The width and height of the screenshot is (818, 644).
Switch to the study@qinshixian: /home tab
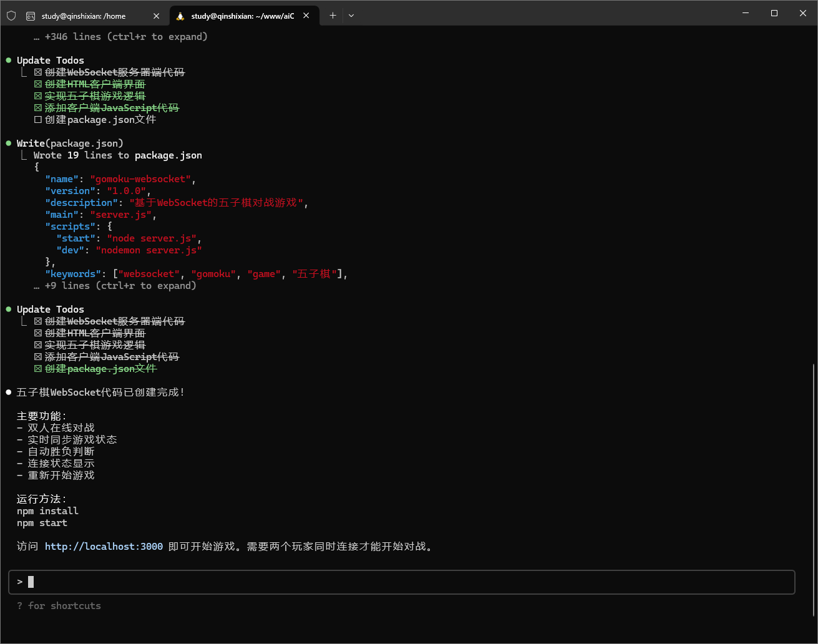[x=84, y=16]
